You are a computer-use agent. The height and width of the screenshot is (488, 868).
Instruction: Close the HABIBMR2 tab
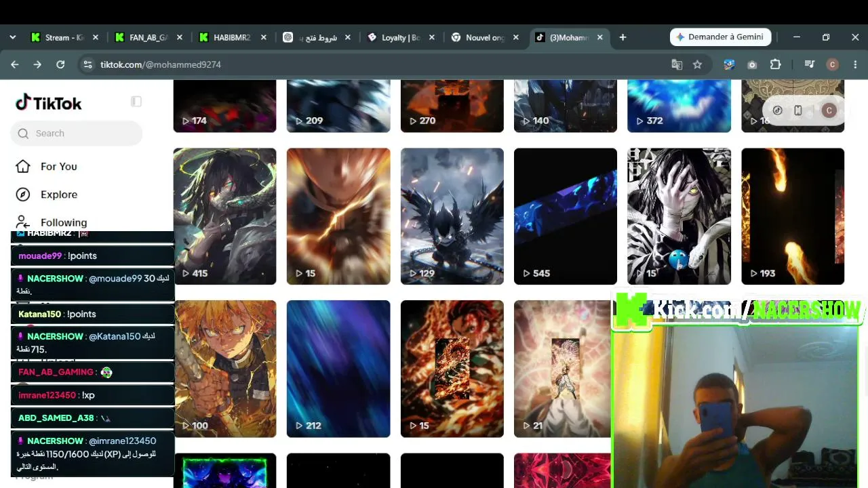(x=264, y=37)
